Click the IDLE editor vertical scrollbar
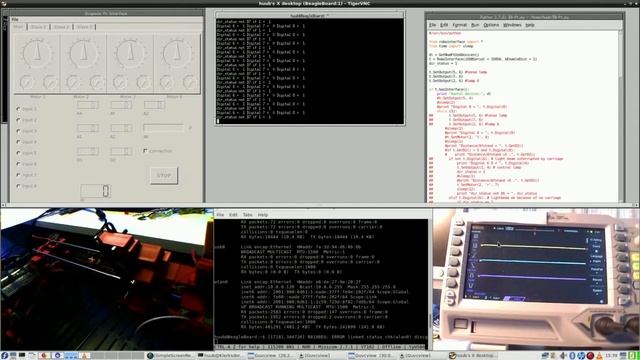This screenshot has height=360, width=640. 620,116
